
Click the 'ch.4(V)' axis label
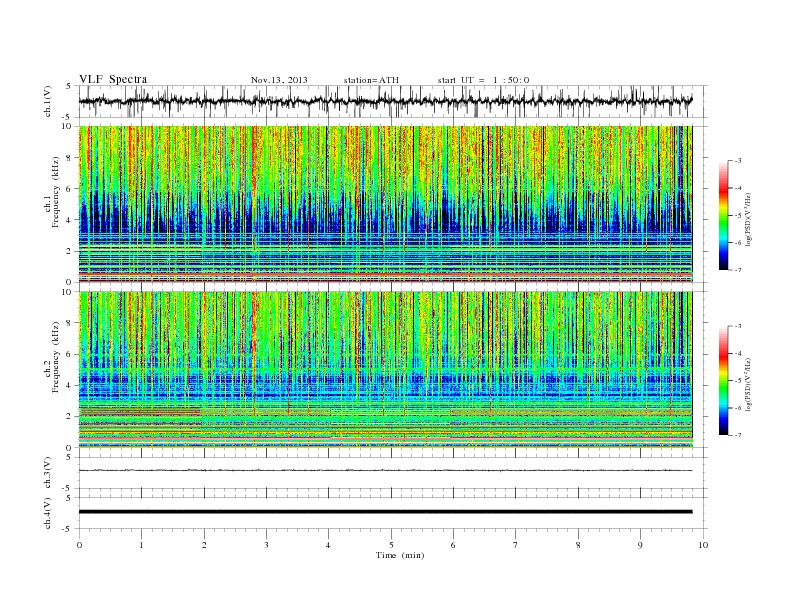point(48,513)
